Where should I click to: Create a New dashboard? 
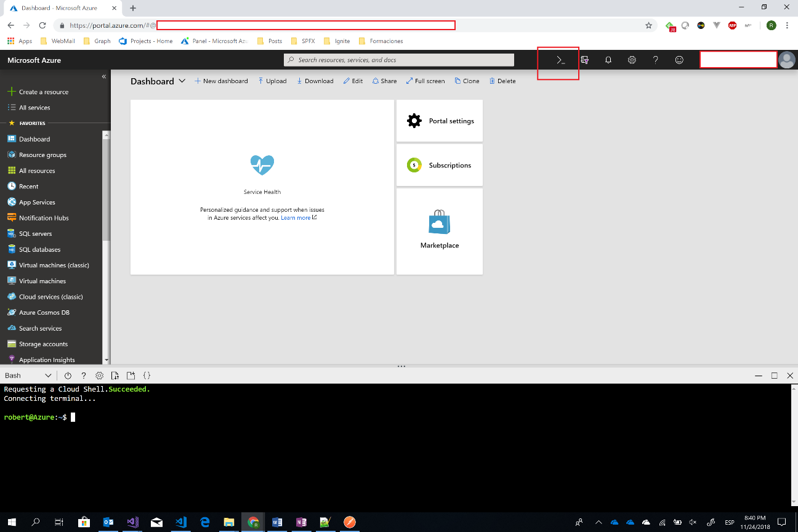(221, 81)
